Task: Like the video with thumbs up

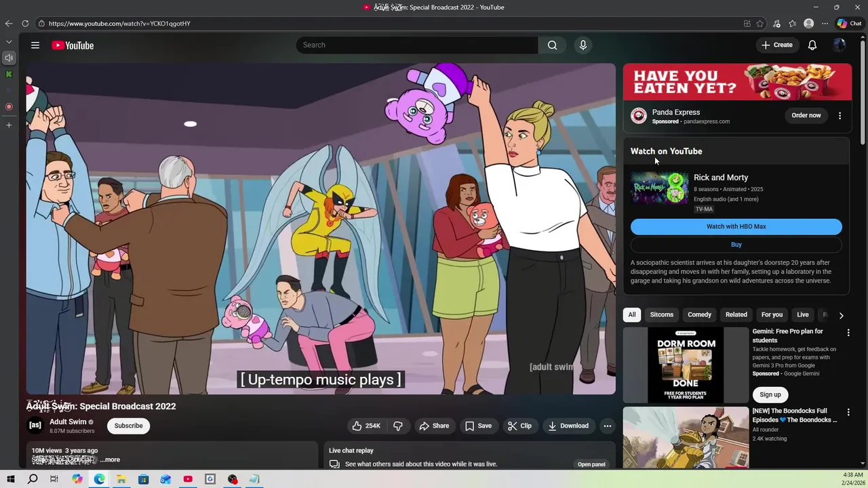Action: pyautogui.click(x=366, y=426)
